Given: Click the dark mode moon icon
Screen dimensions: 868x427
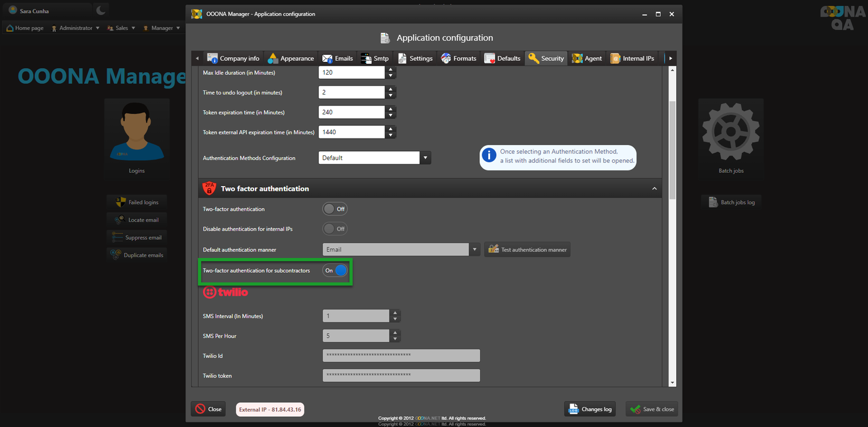Looking at the screenshot, I should point(101,10).
